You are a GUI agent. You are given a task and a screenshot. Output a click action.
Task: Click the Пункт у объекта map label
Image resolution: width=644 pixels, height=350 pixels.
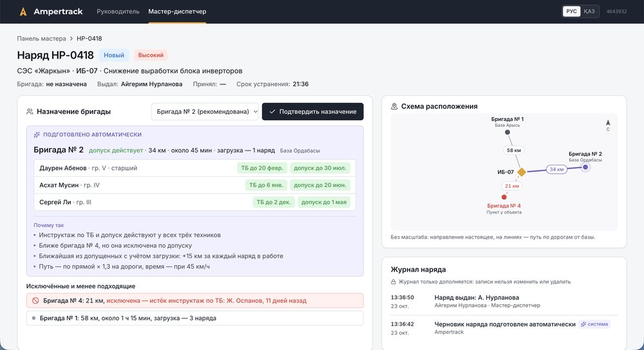[x=504, y=212]
